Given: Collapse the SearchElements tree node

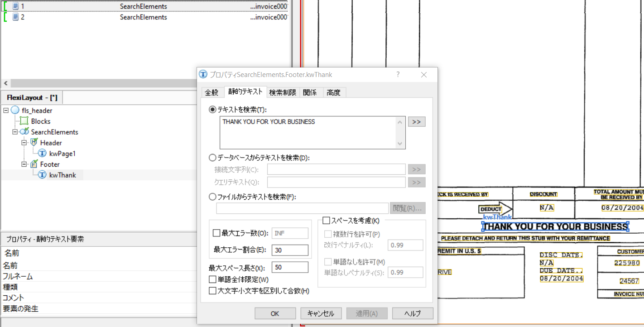Looking at the screenshot, I should (x=15, y=132).
